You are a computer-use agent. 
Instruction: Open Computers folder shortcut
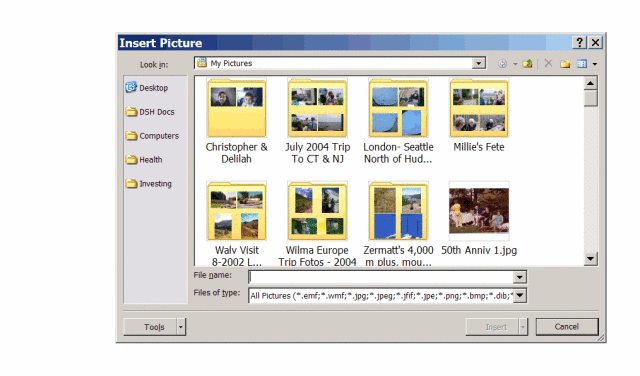click(x=152, y=136)
